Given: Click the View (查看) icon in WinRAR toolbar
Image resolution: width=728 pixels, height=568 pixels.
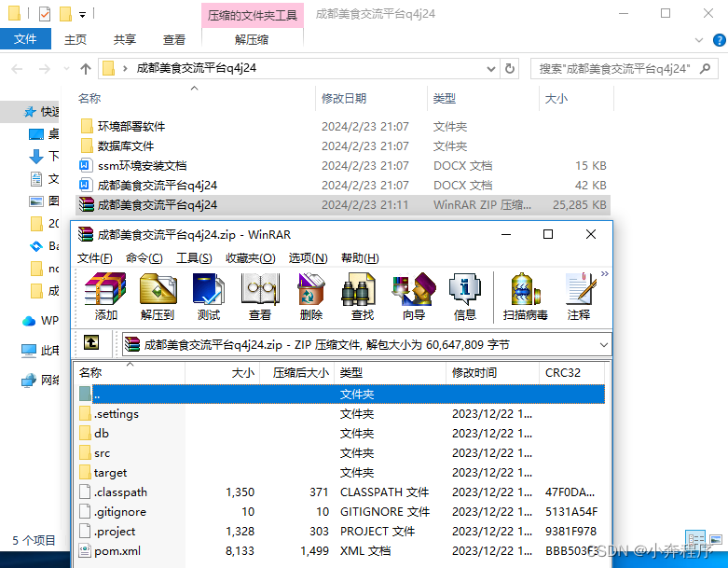Looking at the screenshot, I should point(259,297).
